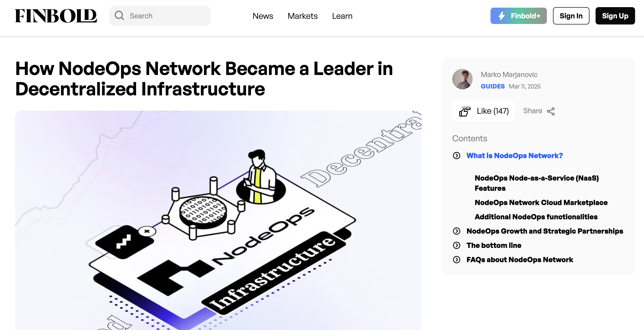
Task: Click the Share network icon
Action: tap(551, 111)
